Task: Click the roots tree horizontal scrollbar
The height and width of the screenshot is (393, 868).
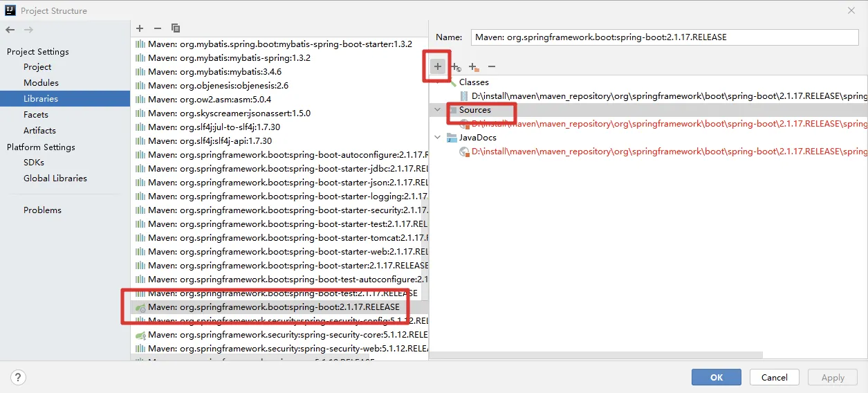Action: (596, 355)
